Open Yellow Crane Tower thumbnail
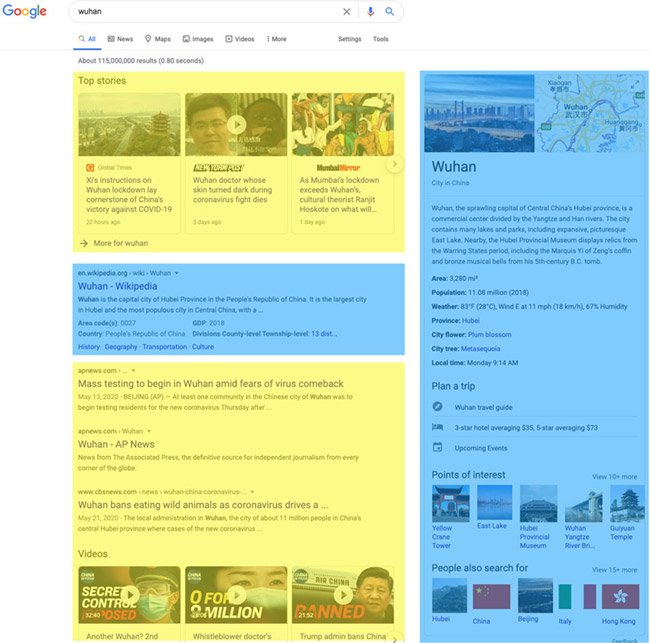 click(x=451, y=503)
